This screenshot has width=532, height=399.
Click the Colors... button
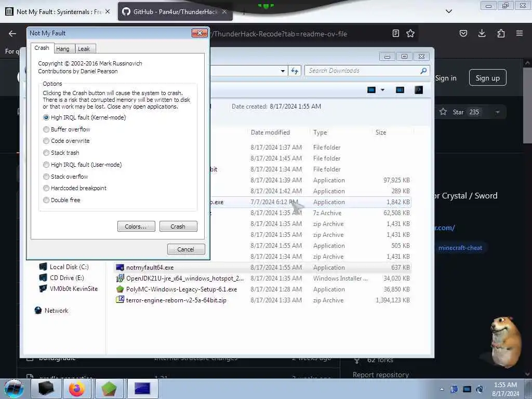pos(136,227)
